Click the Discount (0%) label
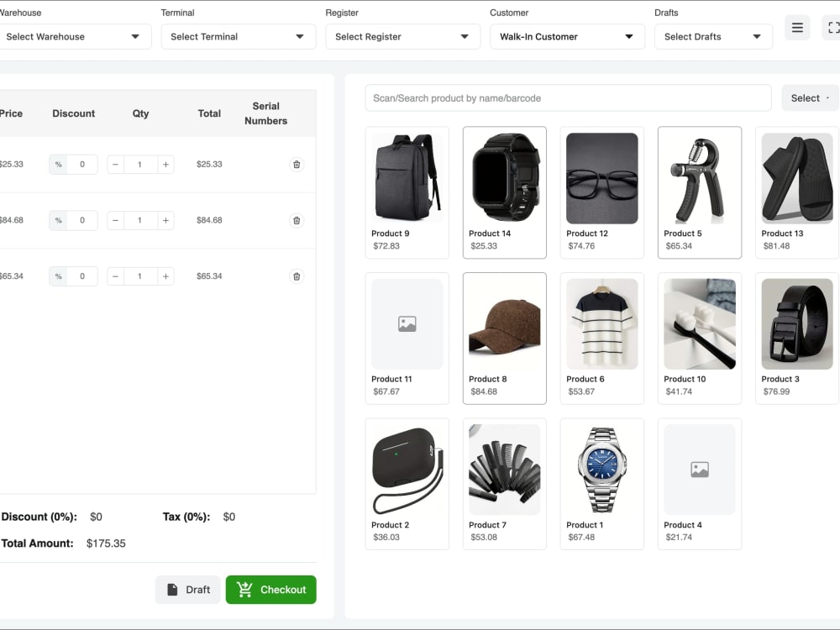Screen dimensions: 840x630 tap(39, 517)
